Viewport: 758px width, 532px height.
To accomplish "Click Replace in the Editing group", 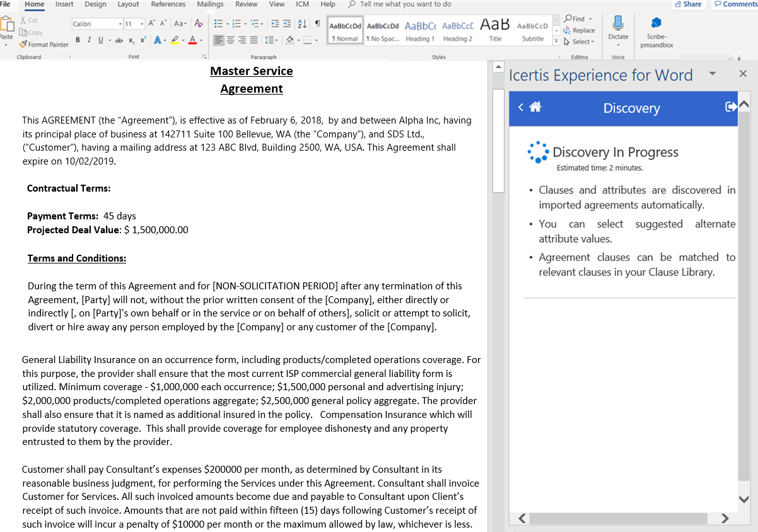I will coord(579,30).
